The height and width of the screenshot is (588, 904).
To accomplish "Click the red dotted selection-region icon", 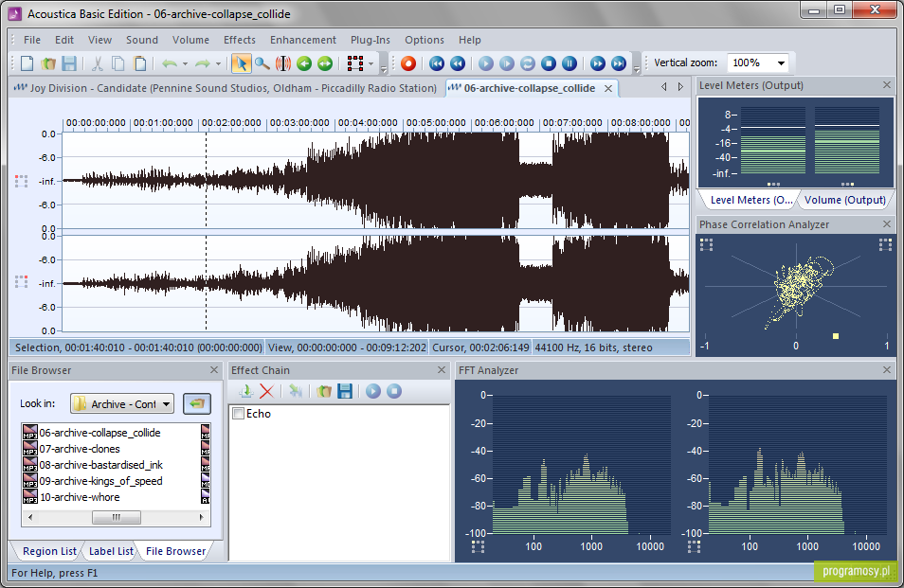I will pos(354,62).
